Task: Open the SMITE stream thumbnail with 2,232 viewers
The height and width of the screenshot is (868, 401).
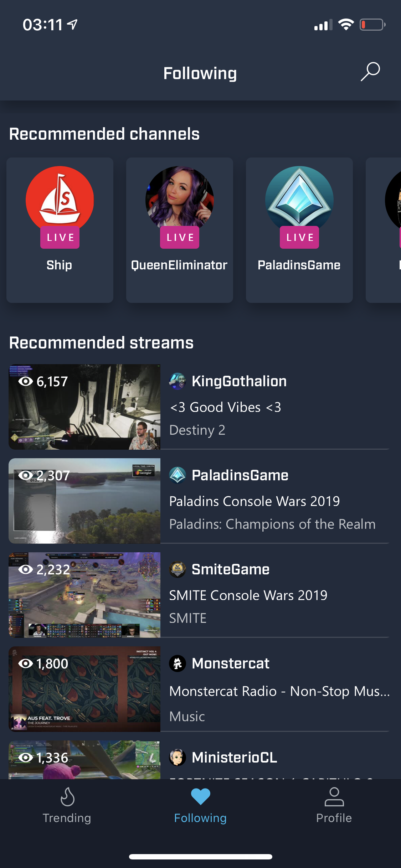Action: pos(84,595)
